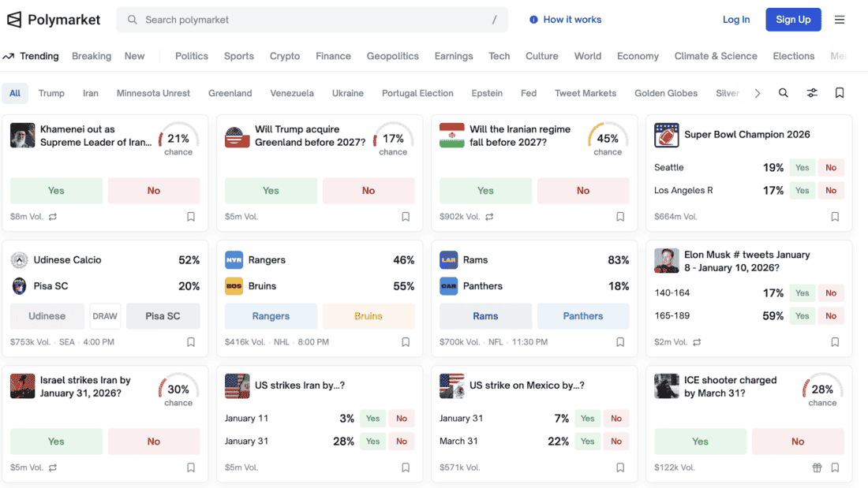Click the Polymarket logo icon

(x=14, y=20)
